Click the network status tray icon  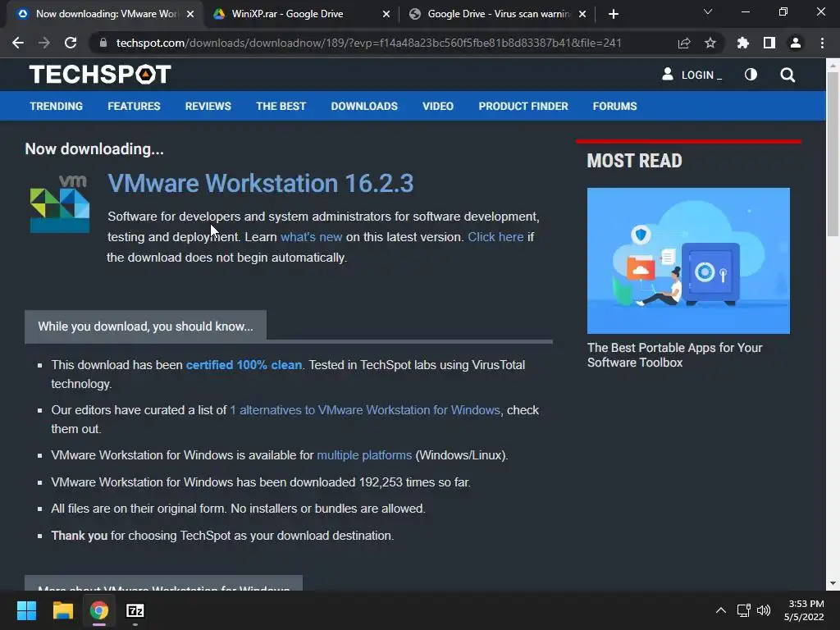743,610
